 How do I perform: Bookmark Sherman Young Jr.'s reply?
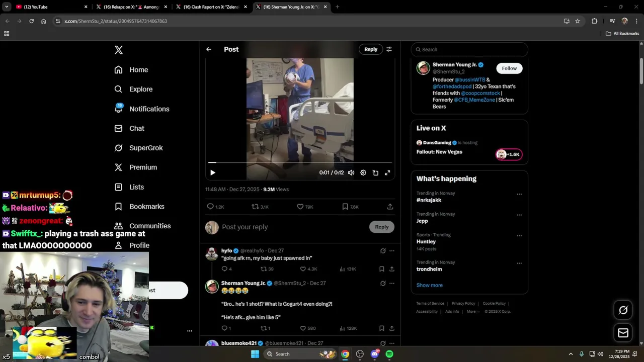coord(382,328)
